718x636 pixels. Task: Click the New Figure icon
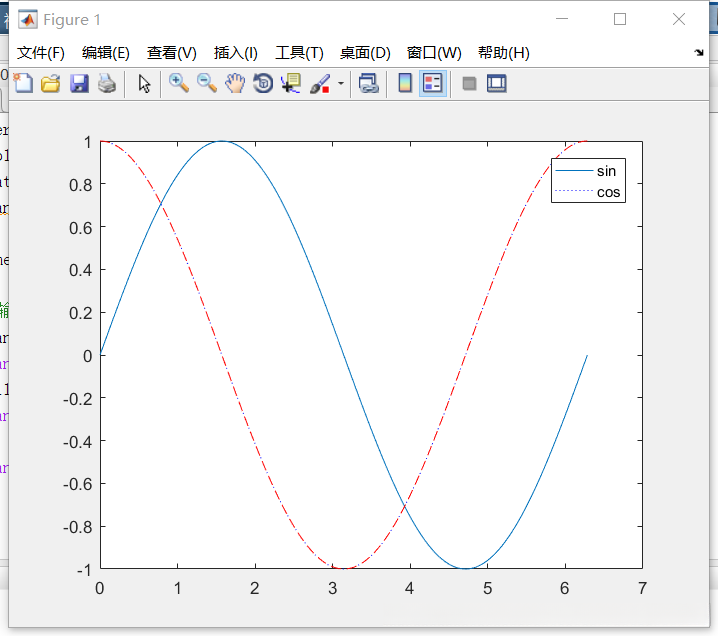(x=22, y=84)
